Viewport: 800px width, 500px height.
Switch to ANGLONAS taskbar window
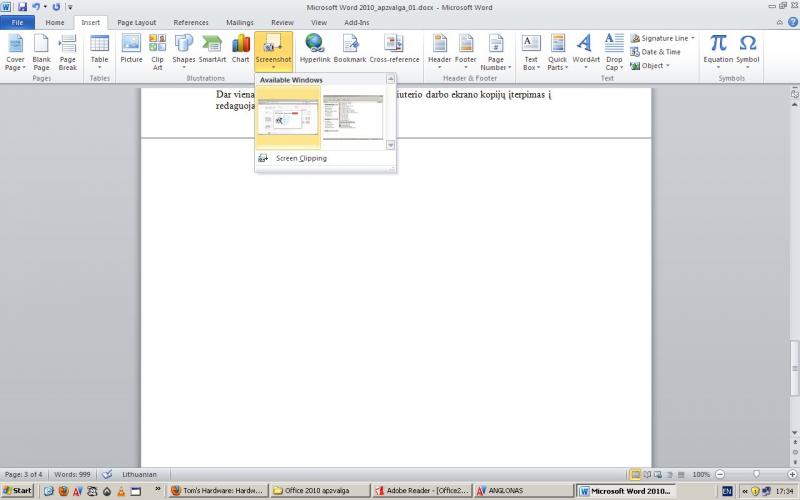523,491
